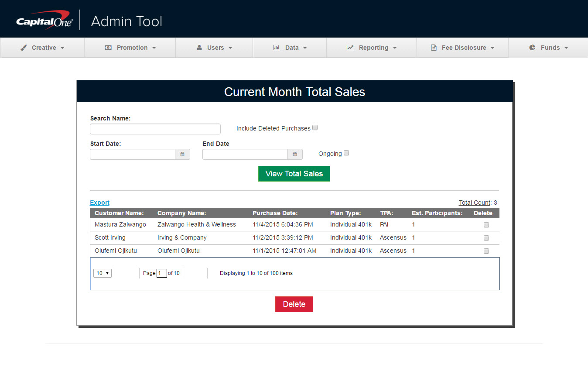Image resolution: width=588 pixels, height=378 pixels.
Task: Click the bar chart icon beside Data
Action: [276, 48]
